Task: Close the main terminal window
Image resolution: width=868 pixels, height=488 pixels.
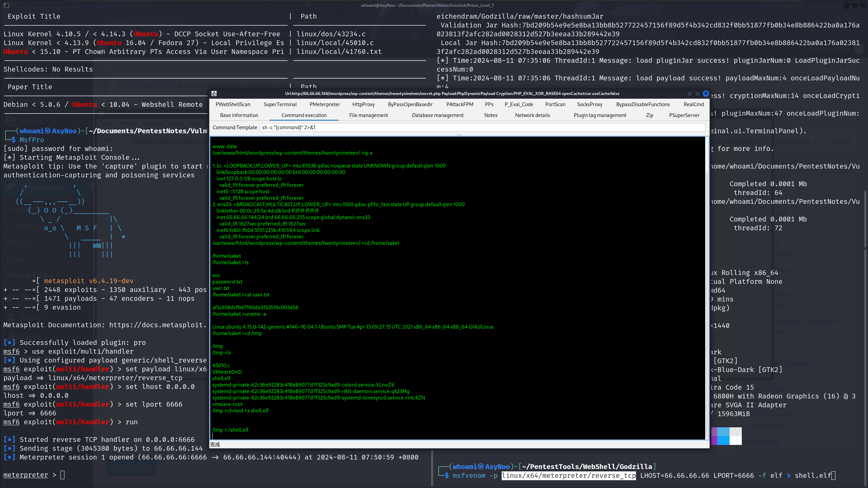Action: click(x=863, y=5)
